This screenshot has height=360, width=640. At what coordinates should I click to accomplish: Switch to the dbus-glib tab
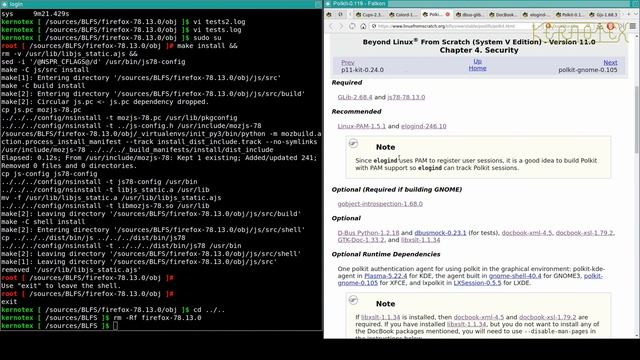tap(469, 15)
